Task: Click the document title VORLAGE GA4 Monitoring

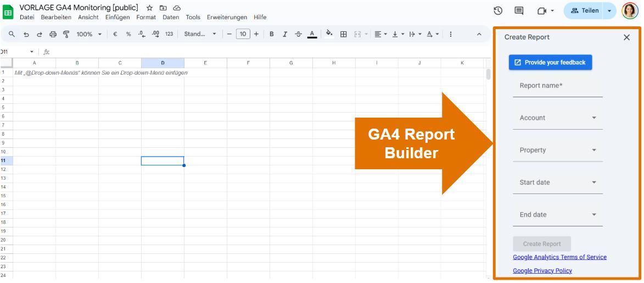Action: (79, 8)
